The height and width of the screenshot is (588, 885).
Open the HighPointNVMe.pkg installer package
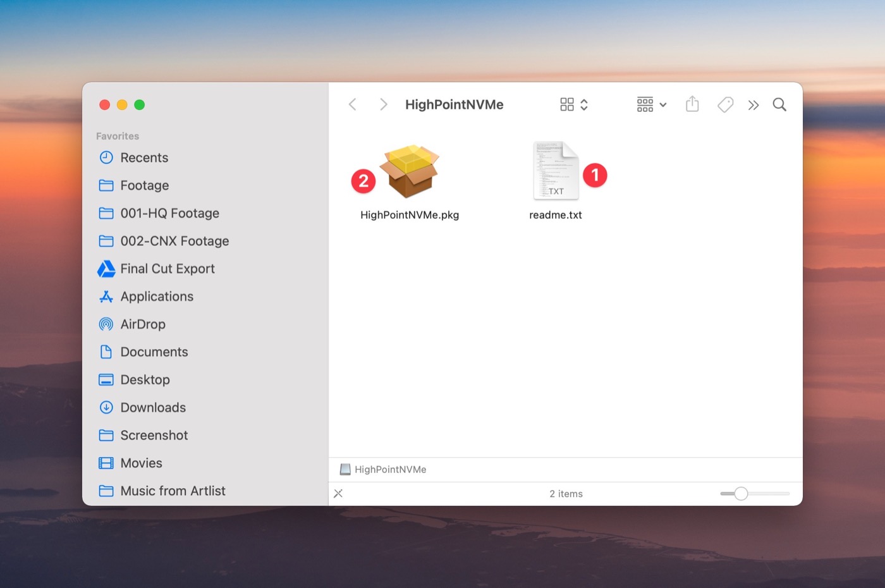(x=410, y=172)
